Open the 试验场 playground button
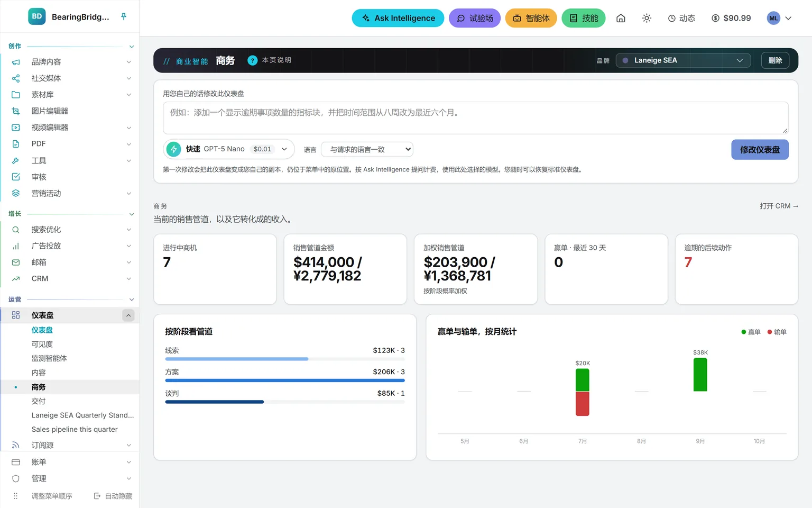The width and height of the screenshot is (812, 508). pos(475,18)
